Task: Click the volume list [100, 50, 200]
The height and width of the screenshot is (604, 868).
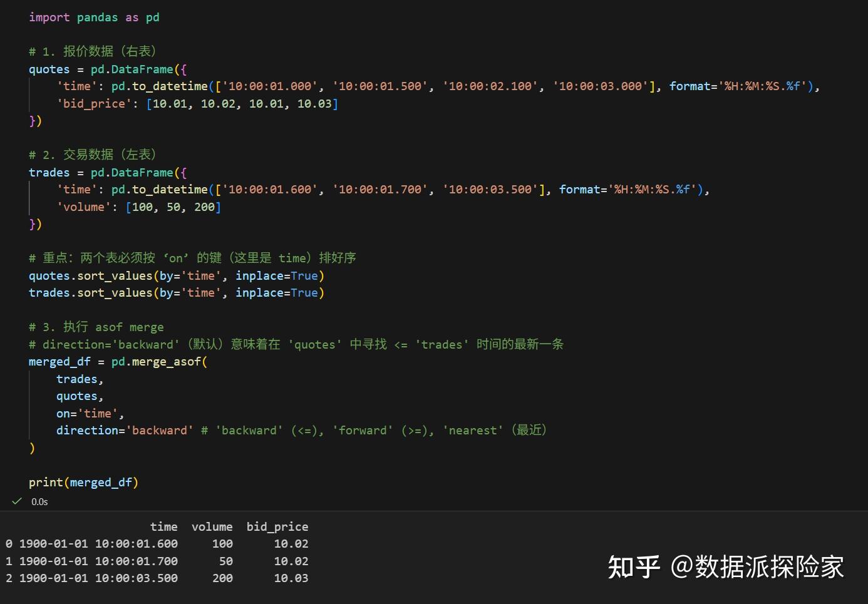Action: point(173,207)
